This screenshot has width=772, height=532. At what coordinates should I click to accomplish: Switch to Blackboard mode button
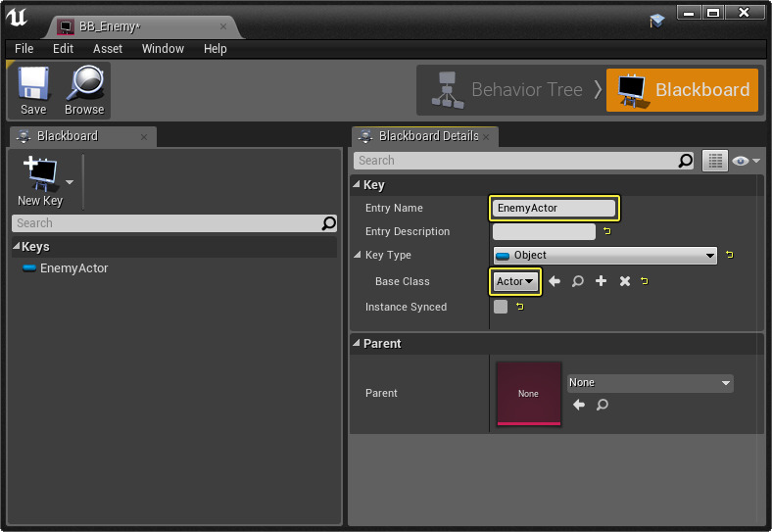(x=682, y=90)
